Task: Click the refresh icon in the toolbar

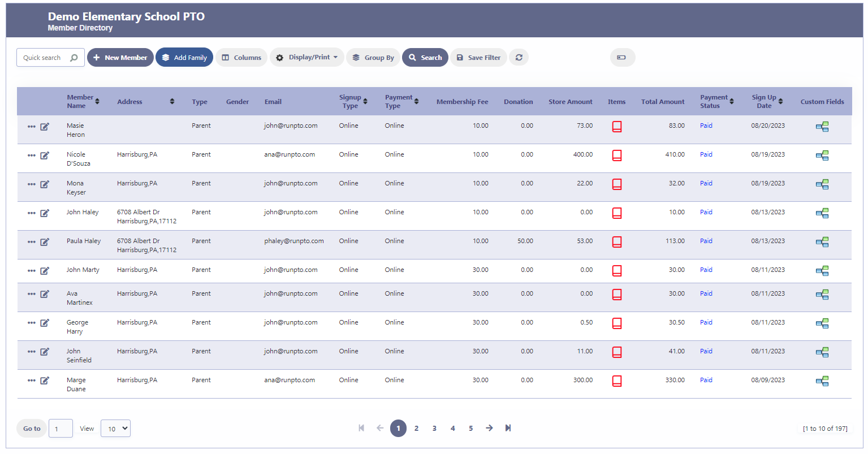Action: [x=519, y=58]
